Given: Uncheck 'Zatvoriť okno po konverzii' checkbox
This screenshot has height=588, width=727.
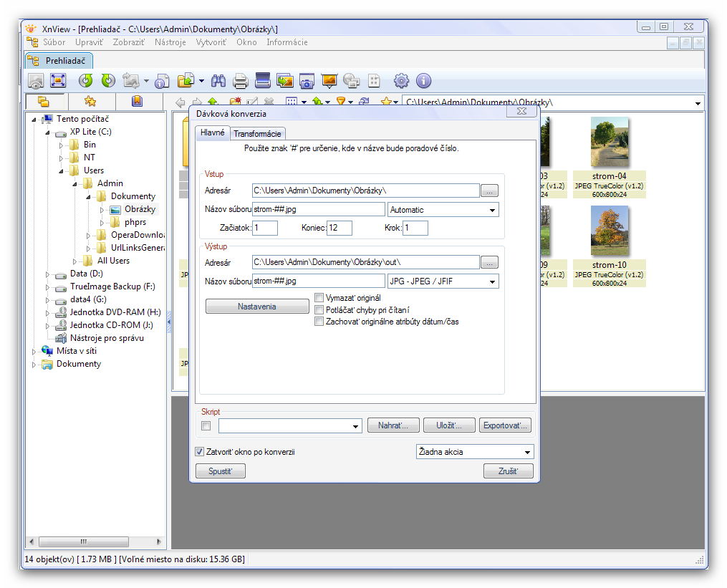Looking at the screenshot, I should (200, 452).
